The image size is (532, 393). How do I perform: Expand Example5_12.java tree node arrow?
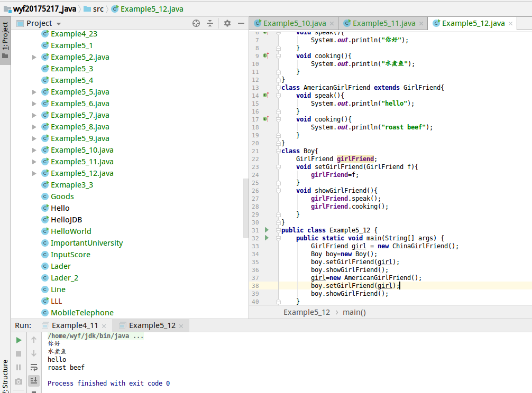tap(34, 173)
